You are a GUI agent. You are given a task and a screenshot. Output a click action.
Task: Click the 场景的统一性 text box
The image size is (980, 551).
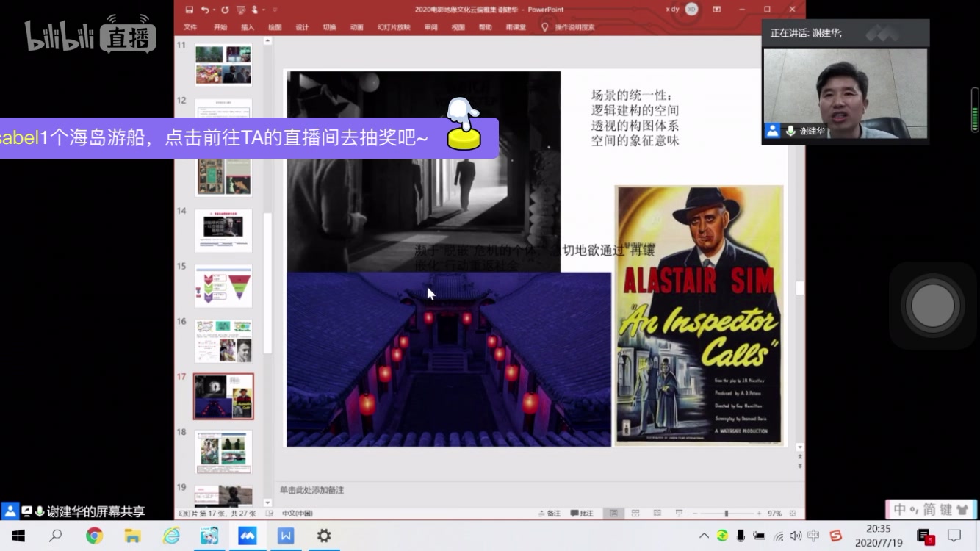635,118
